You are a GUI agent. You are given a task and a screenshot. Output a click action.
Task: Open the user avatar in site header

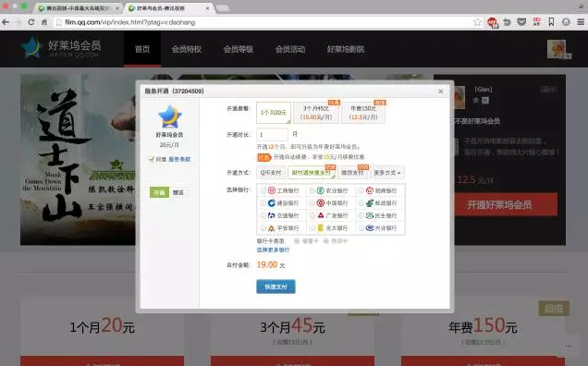coord(557,49)
